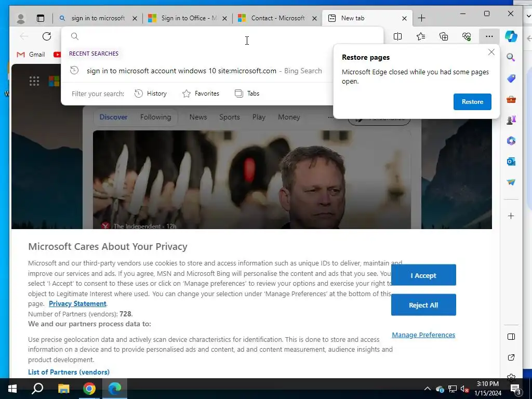Open taskbar Search
532x399 pixels.
37,389
